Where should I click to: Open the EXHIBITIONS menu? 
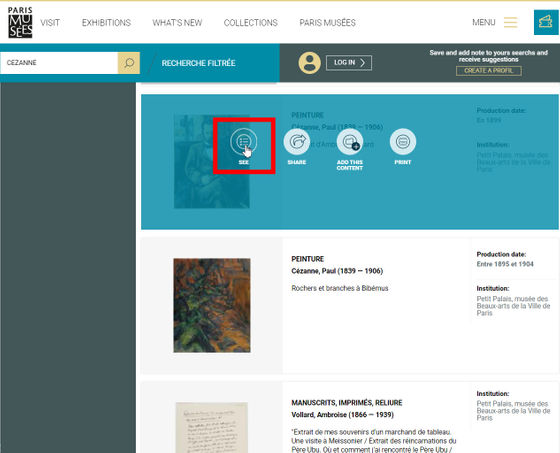pos(106,23)
